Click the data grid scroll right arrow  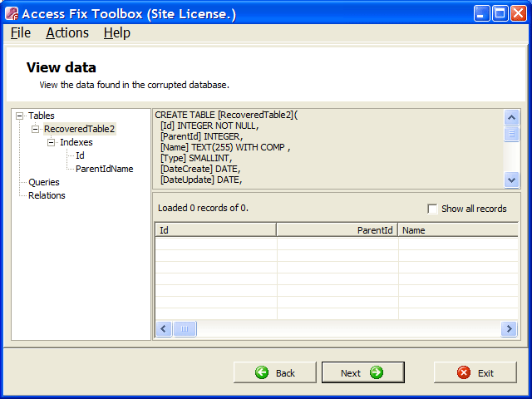(509, 328)
